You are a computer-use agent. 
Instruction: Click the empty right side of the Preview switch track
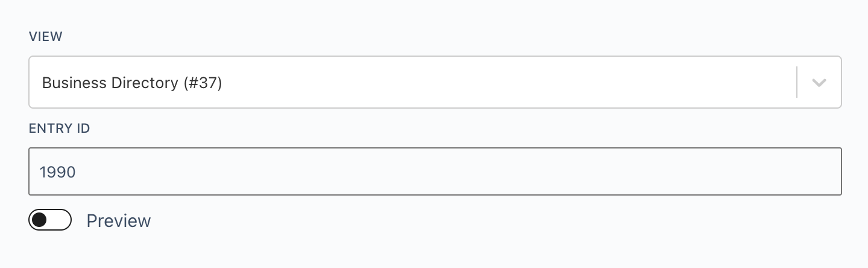60,220
